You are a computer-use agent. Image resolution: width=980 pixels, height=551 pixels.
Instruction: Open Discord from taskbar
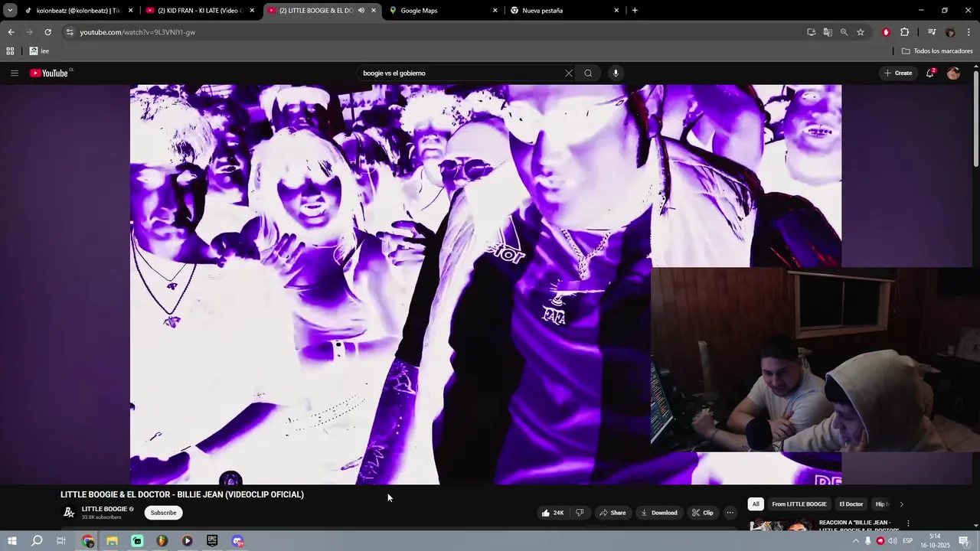pyautogui.click(x=237, y=541)
